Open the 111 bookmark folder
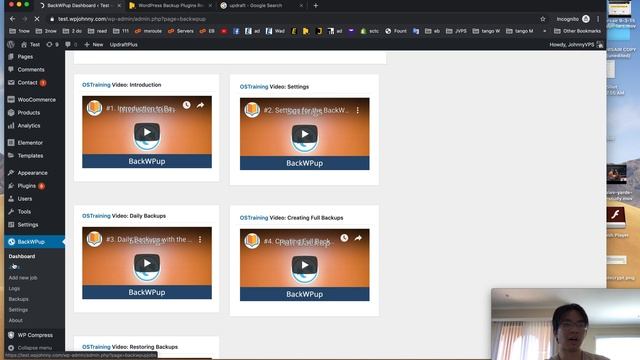 point(121,31)
